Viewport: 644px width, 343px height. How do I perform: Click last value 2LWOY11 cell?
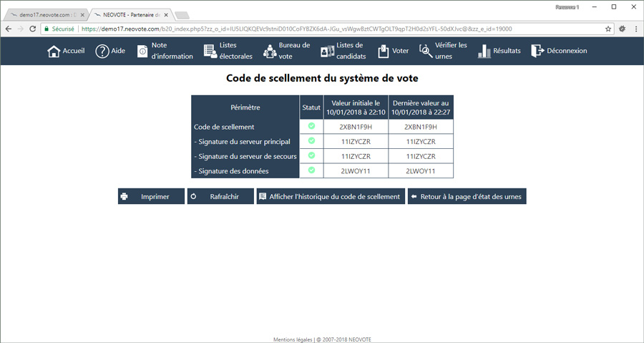point(421,171)
